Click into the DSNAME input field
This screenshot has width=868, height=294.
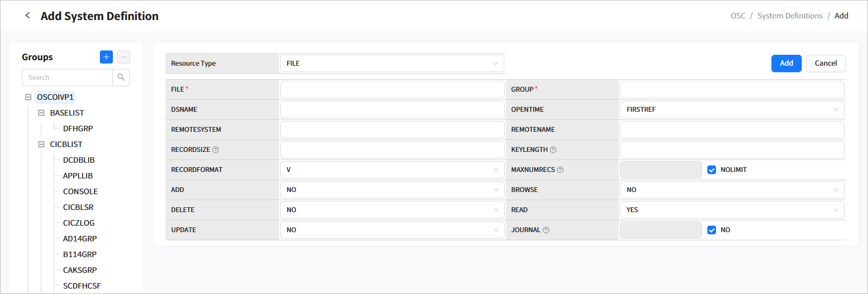[392, 110]
